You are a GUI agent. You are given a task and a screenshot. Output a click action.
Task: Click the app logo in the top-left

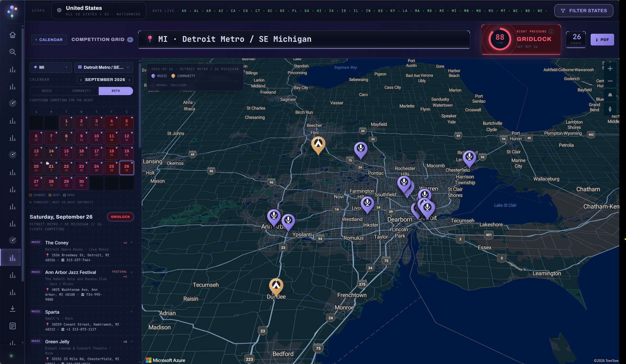pos(12,11)
